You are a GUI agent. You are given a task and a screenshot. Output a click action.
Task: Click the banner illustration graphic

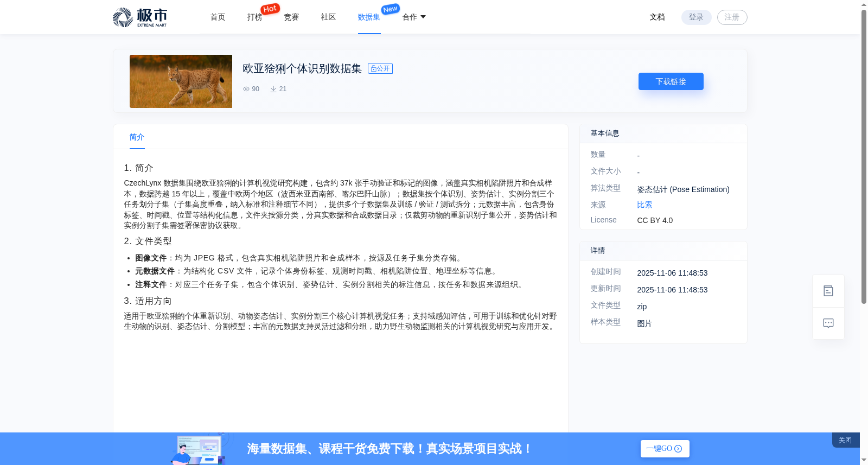(x=199, y=449)
